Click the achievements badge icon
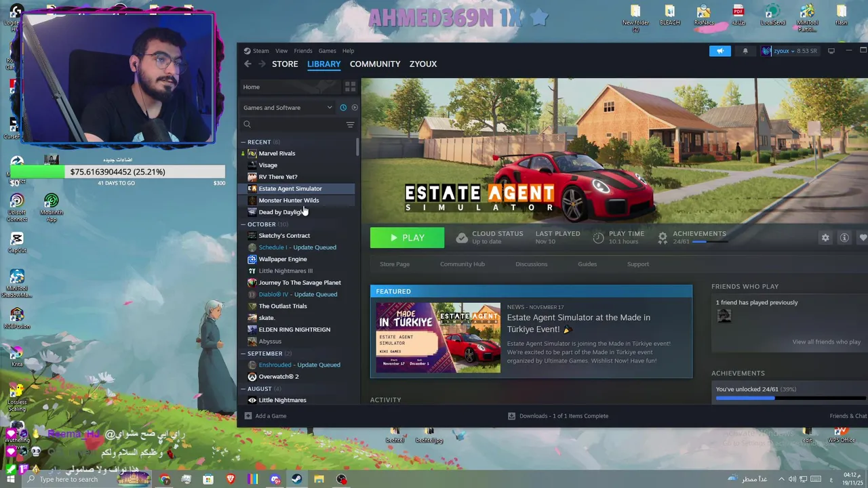The width and height of the screenshot is (868, 488). click(x=663, y=238)
